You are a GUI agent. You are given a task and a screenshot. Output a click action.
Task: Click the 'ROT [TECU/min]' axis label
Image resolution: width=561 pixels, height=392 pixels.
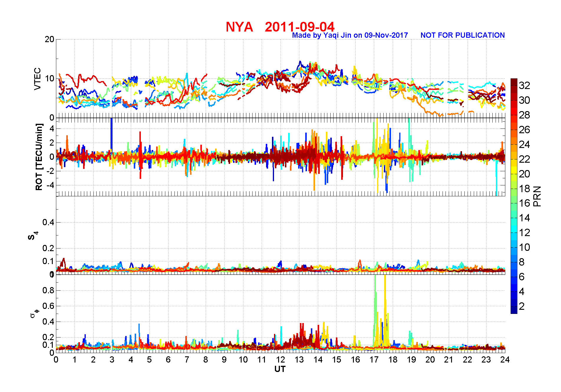point(39,157)
